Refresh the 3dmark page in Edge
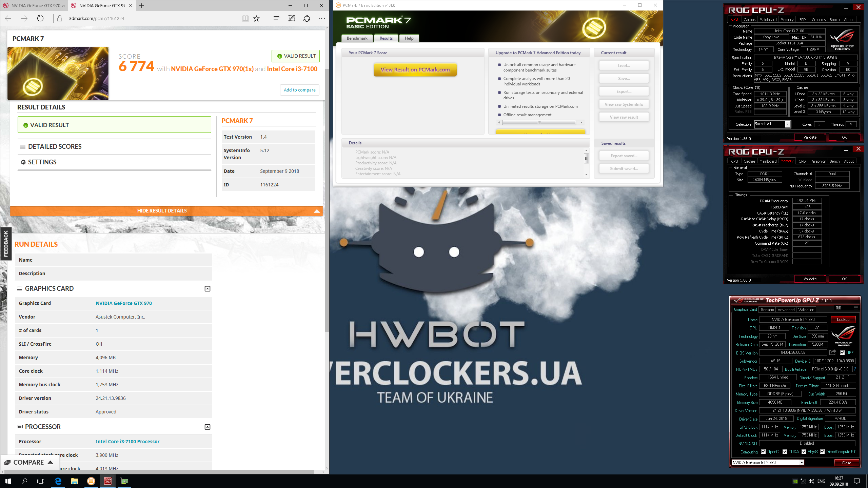Viewport: 868px width, 488px height. click(x=40, y=18)
